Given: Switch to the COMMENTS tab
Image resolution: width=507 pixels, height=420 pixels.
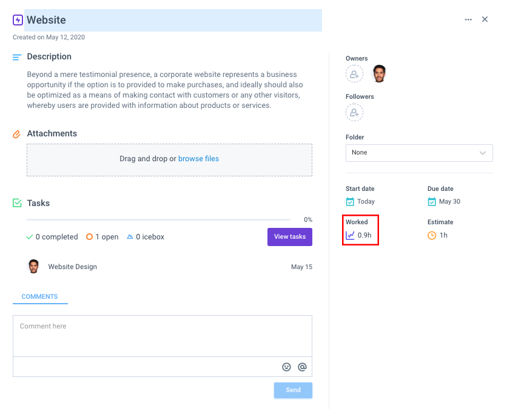Looking at the screenshot, I should coord(40,296).
